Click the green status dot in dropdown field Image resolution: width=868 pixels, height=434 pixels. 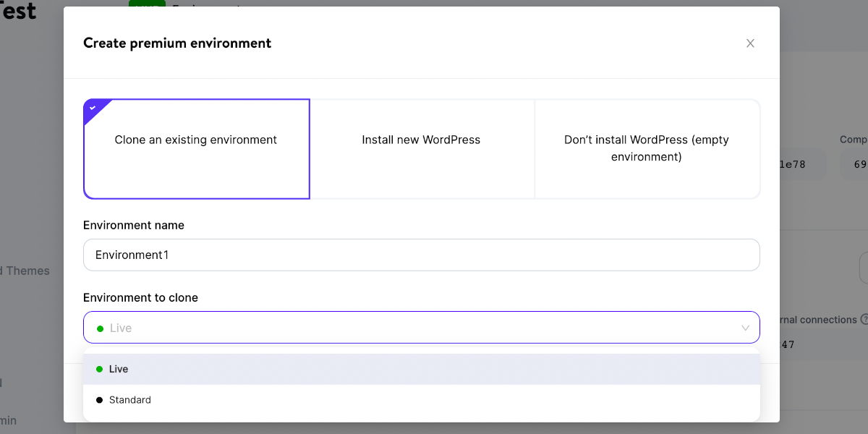(100, 328)
